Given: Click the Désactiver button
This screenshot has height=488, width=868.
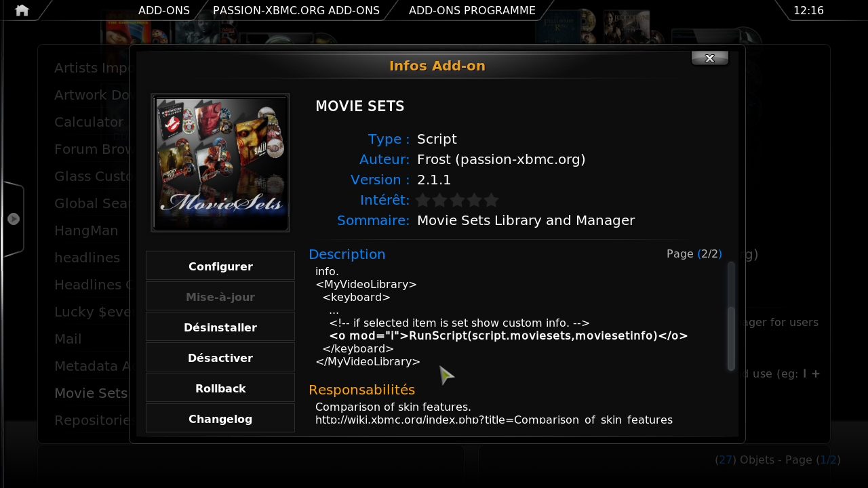Looking at the screenshot, I should [x=220, y=358].
